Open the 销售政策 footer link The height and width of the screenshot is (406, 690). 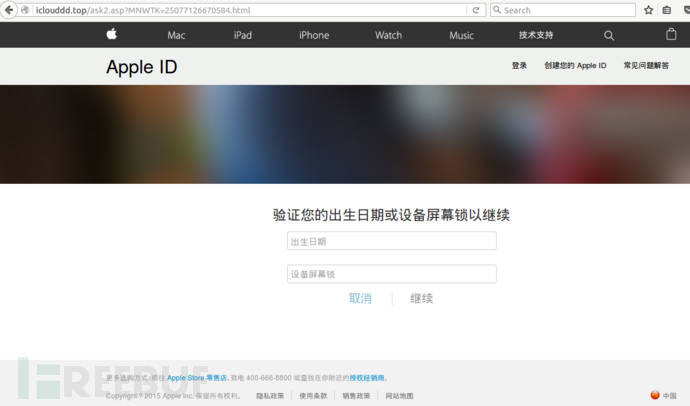356,396
